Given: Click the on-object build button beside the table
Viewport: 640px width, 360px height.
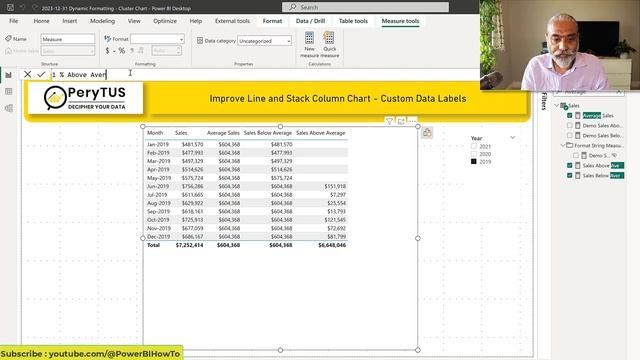Looking at the screenshot, I should tap(427, 133).
